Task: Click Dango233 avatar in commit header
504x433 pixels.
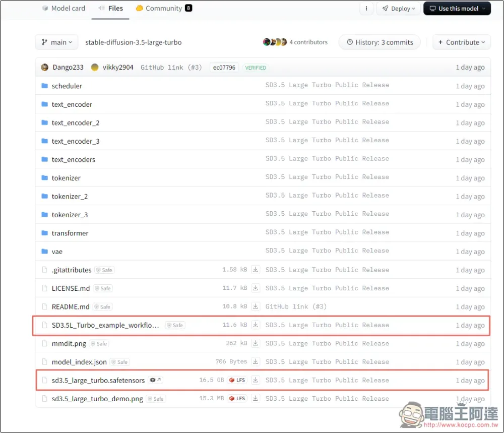Action: [45, 67]
